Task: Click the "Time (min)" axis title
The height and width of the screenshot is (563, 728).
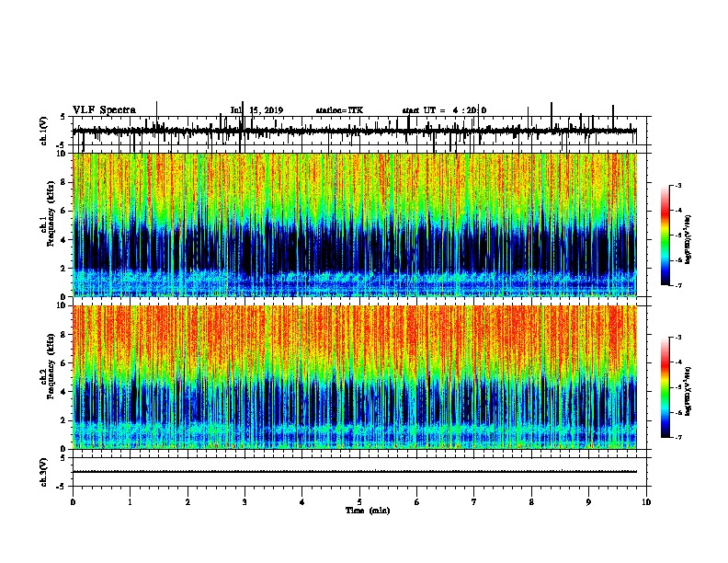Action: [368, 511]
